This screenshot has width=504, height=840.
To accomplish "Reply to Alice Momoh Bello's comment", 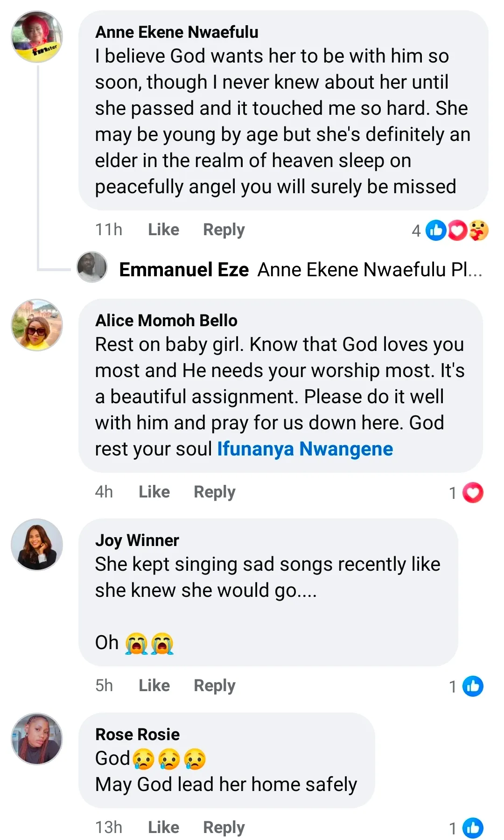I will 214,492.
